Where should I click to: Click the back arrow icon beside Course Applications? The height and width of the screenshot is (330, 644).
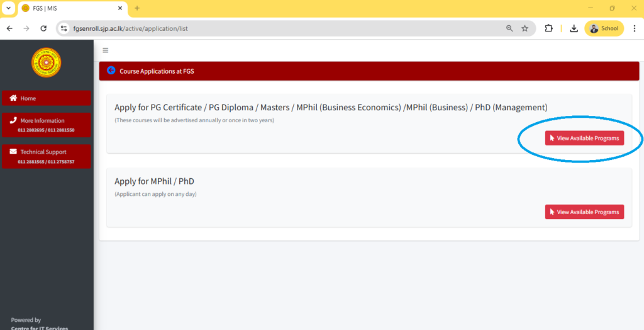(x=111, y=71)
